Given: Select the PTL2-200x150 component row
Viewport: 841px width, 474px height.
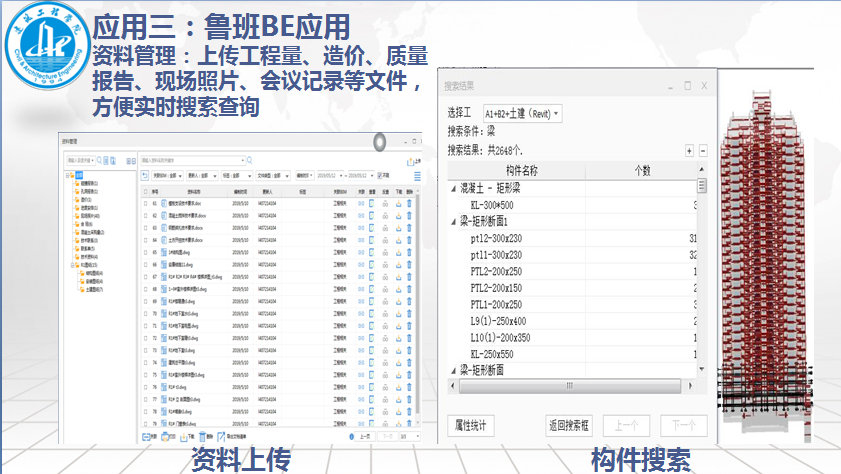Looking at the screenshot, I should tap(572, 288).
